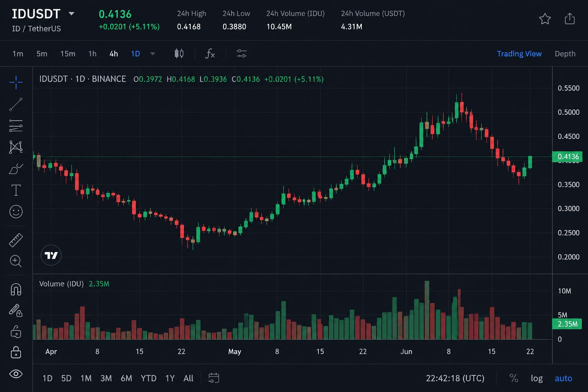The image size is (588, 392).
Task: Expand the IDUSDT pair selector arrow
Action: 71,14
